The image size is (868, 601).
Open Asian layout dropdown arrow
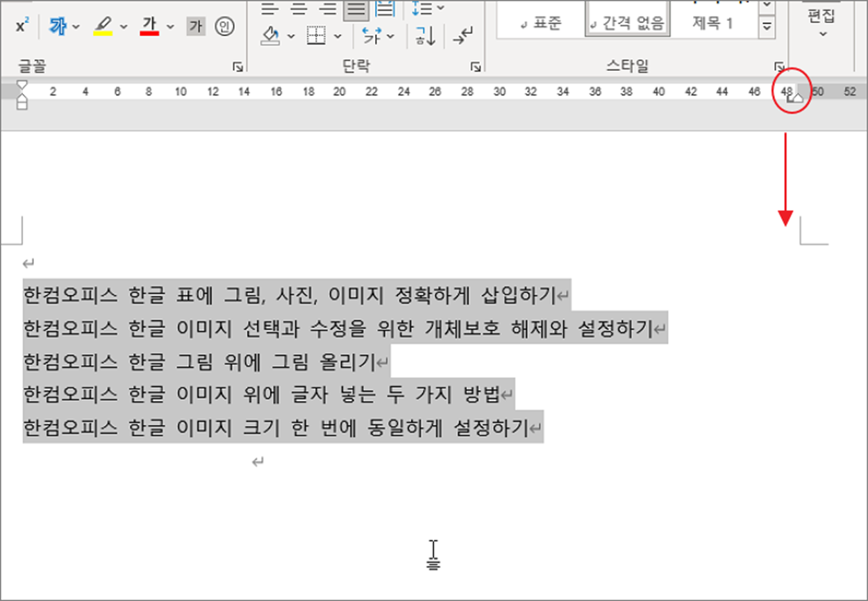coord(391,35)
